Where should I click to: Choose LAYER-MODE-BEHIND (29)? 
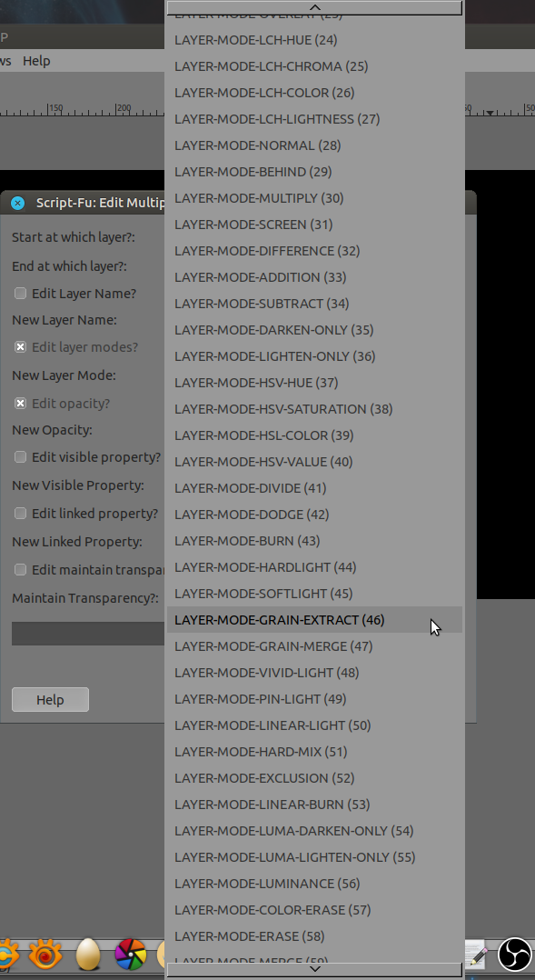coord(314,171)
